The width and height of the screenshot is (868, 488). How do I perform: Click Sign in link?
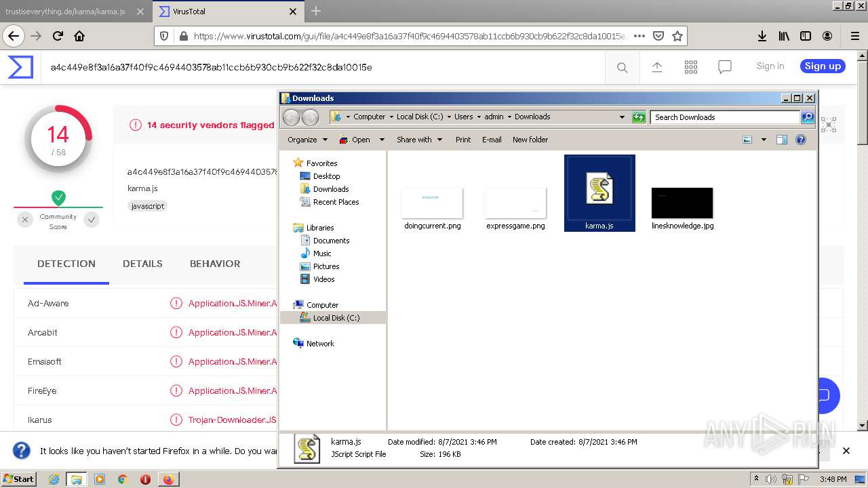coord(770,66)
